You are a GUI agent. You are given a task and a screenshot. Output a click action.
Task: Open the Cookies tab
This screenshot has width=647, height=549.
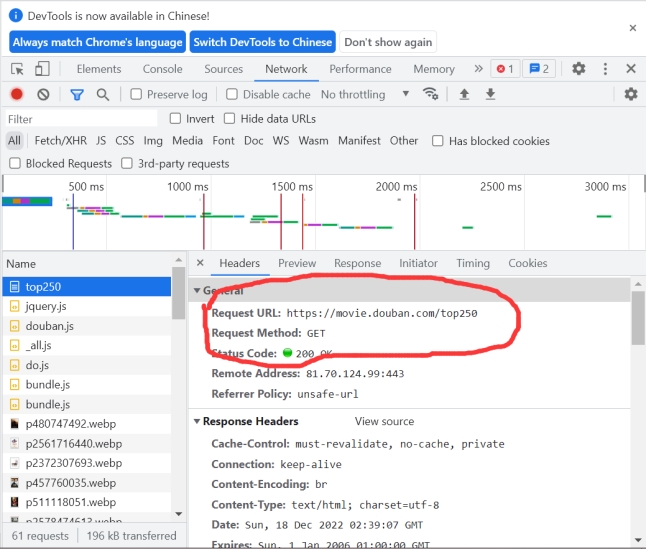coord(528,263)
